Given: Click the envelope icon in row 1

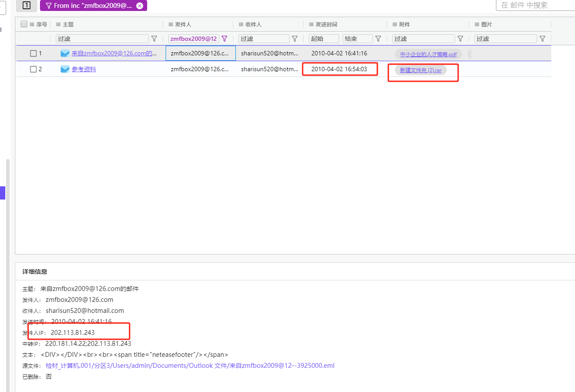Looking at the screenshot, I should pos(65,54).
